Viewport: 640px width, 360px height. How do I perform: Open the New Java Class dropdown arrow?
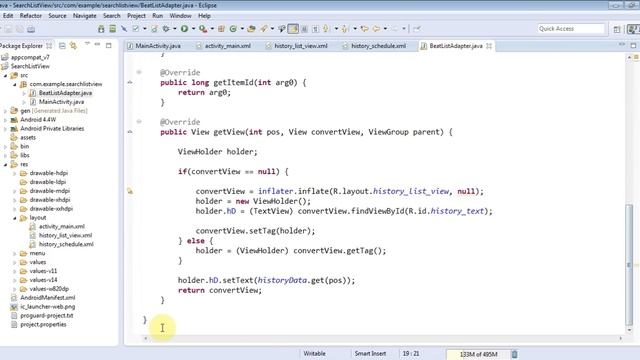click(x=242, y=29)
